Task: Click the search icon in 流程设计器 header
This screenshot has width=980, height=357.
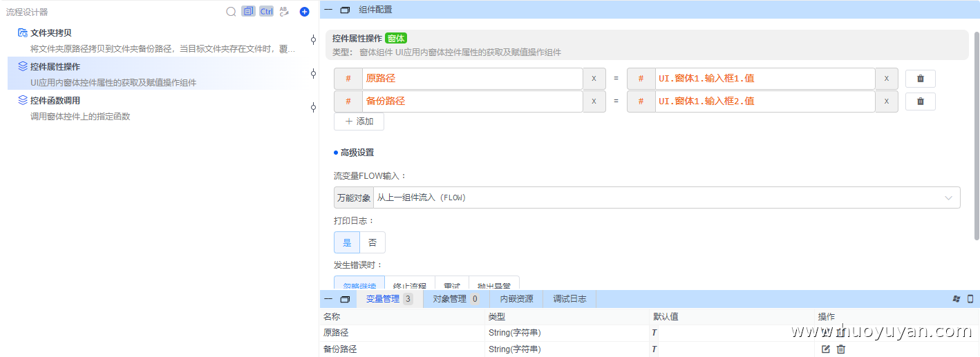Action: [231, 12]
